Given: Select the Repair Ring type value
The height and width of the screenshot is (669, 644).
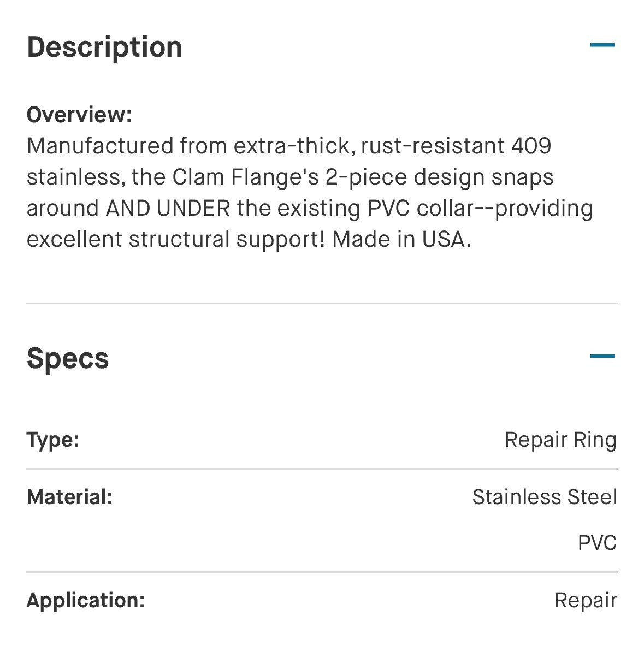Looking at the screenshot, I should click(x=560, y=440).
